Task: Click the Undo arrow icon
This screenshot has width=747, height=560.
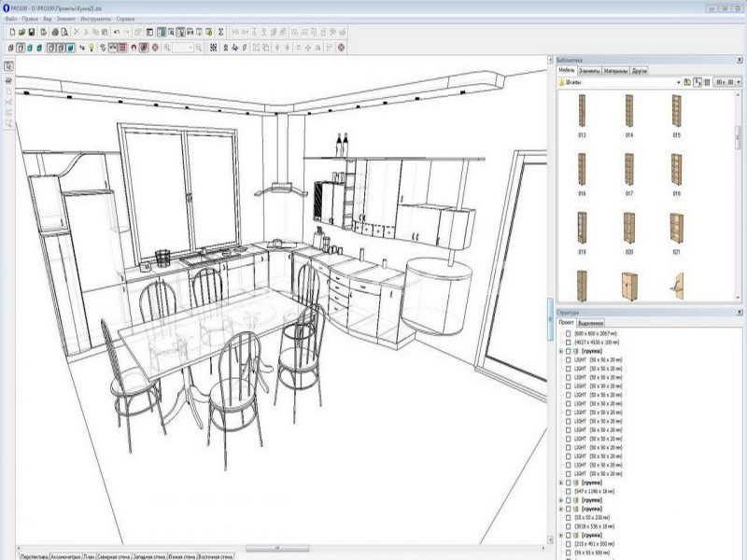Action: click(x=116, y=33)
